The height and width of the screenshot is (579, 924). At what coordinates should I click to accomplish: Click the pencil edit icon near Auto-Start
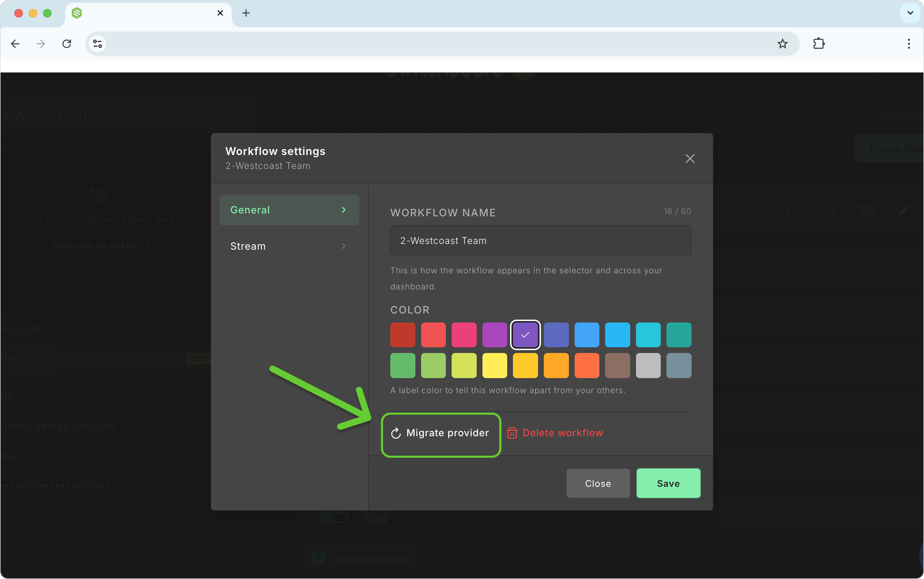[903, 211]
